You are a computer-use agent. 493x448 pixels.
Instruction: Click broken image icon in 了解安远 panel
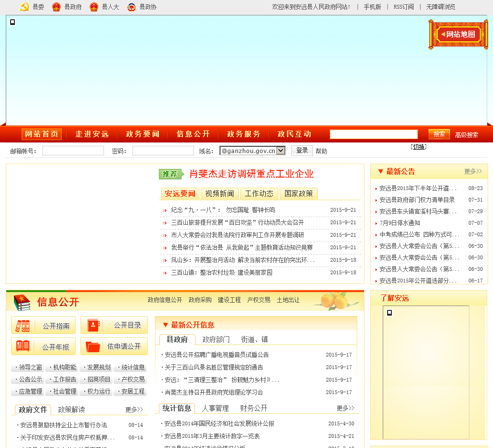coord(389,313)
